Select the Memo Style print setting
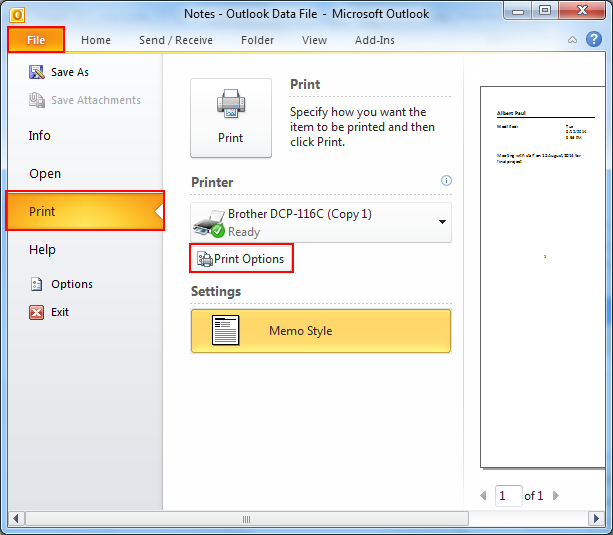Viewport: 613px width, 535px height. pyautogui.click(x=321, y=331)
